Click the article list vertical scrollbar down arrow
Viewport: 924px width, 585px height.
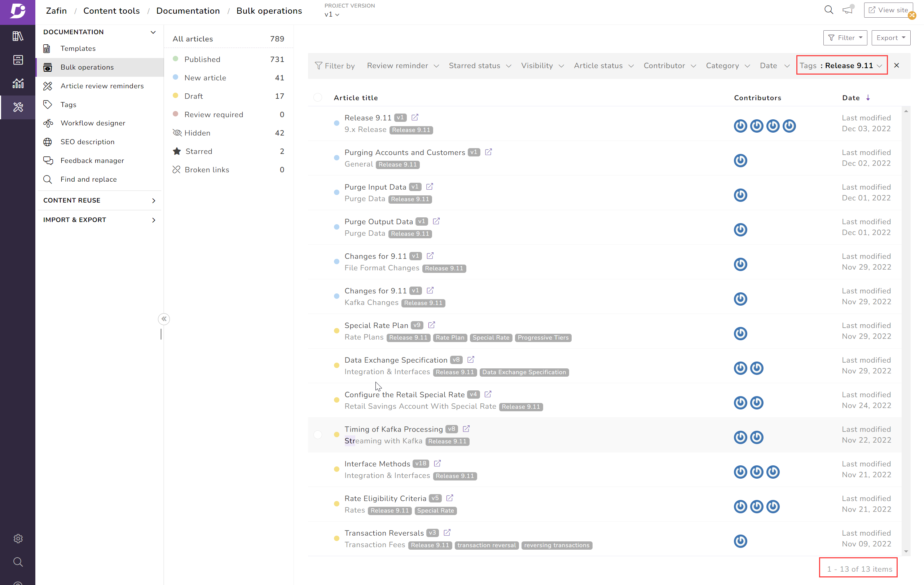point(906,551)
